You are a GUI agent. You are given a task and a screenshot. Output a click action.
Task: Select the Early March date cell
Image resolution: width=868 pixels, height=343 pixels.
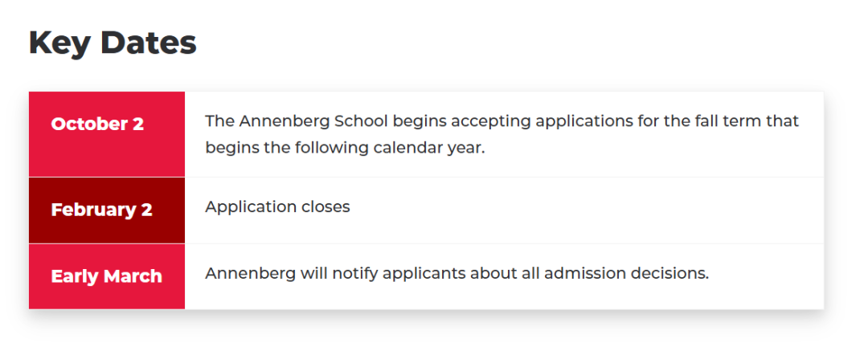pyautogui.click(x=107, y=276)
